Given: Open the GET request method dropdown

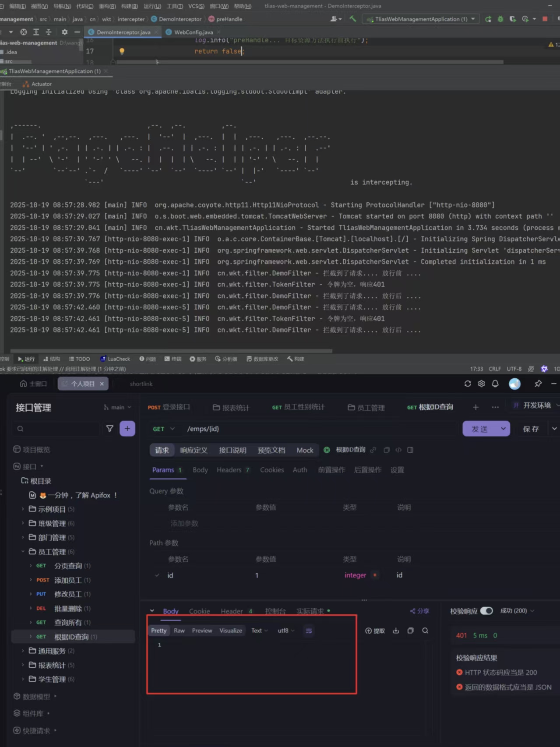Looking at the screenshot, I should coord(164,429).
